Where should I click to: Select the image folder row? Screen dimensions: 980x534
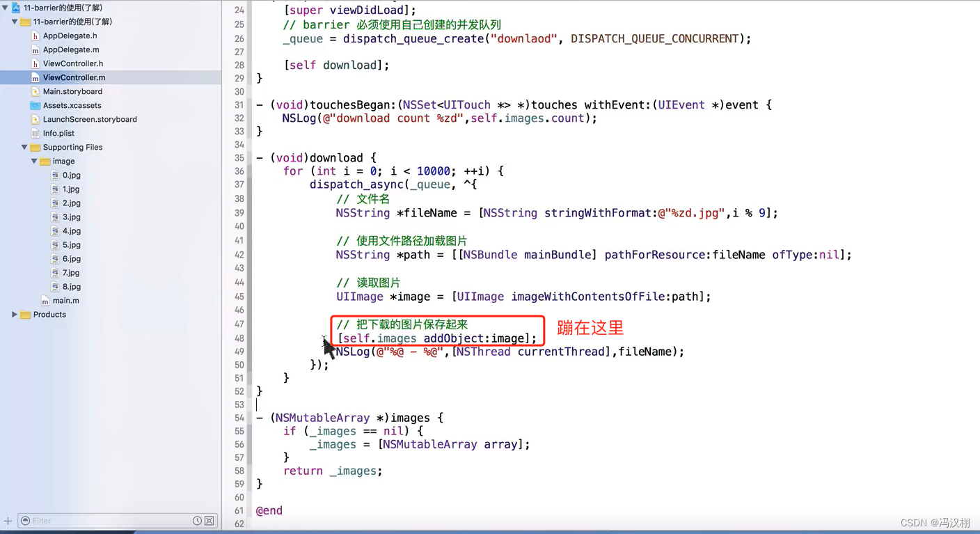[63, 161]
